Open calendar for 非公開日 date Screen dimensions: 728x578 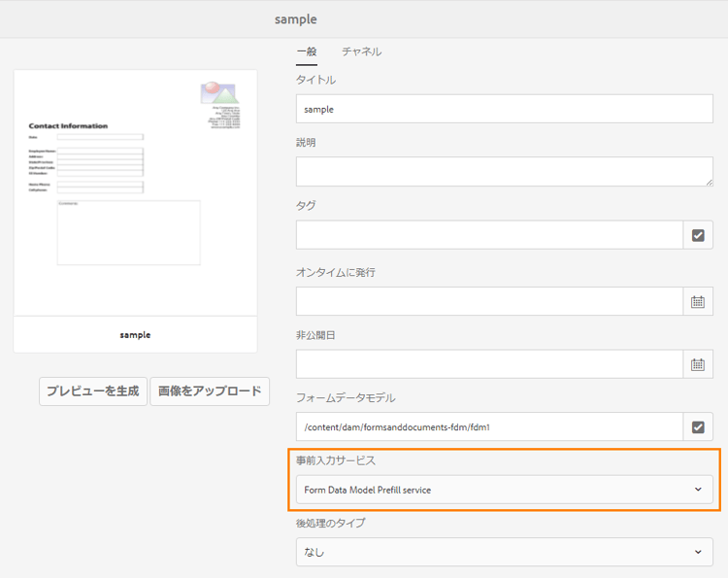(698, 364)
